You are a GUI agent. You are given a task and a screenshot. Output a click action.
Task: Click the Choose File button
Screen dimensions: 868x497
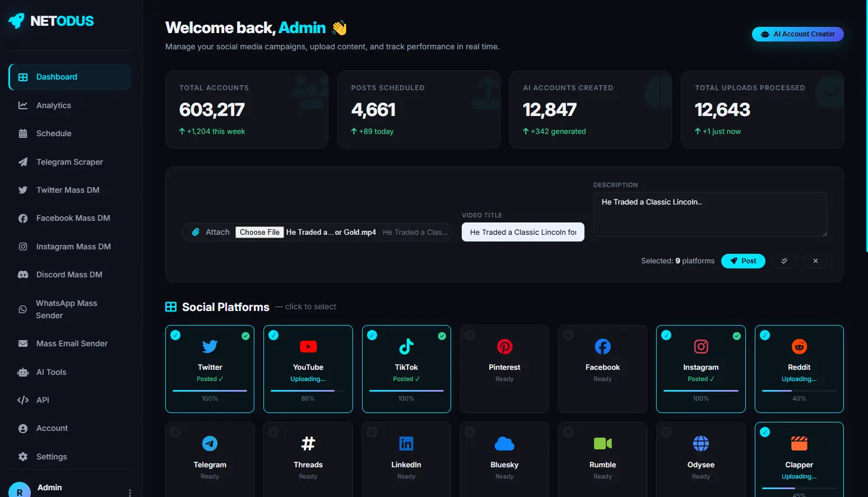click(259, 232)
